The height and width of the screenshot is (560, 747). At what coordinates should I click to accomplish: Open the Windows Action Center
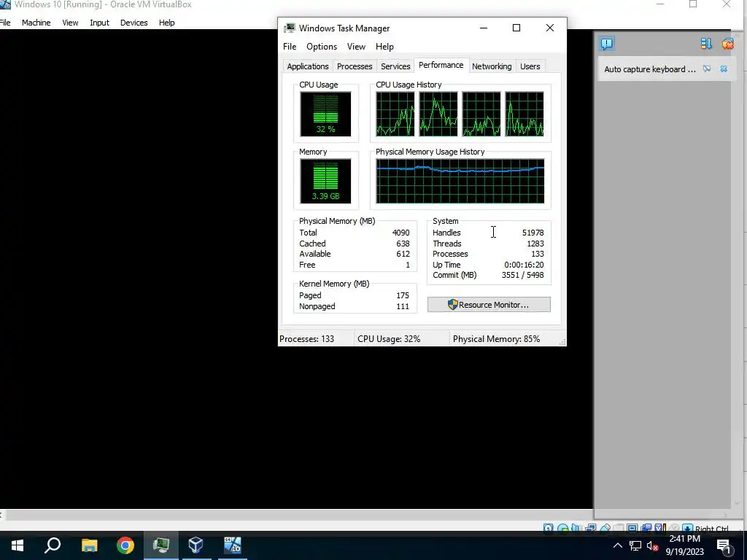tap(724, 545)
